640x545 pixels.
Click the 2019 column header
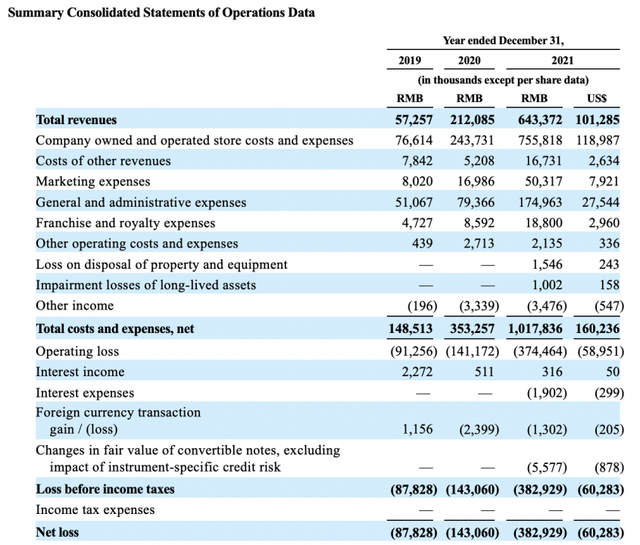[409, 60]
